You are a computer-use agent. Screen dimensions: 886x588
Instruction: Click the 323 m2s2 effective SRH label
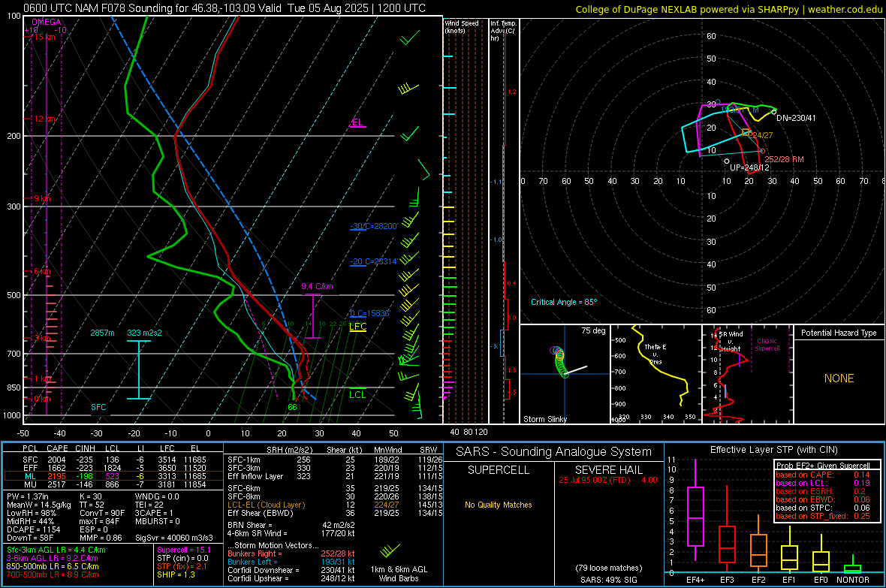click(x=144, y=333)
